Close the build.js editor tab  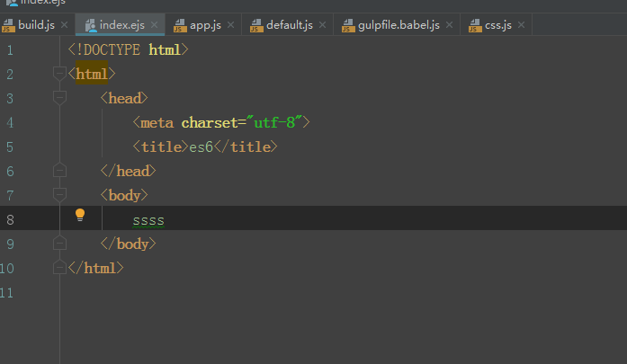tap(64, 24)
